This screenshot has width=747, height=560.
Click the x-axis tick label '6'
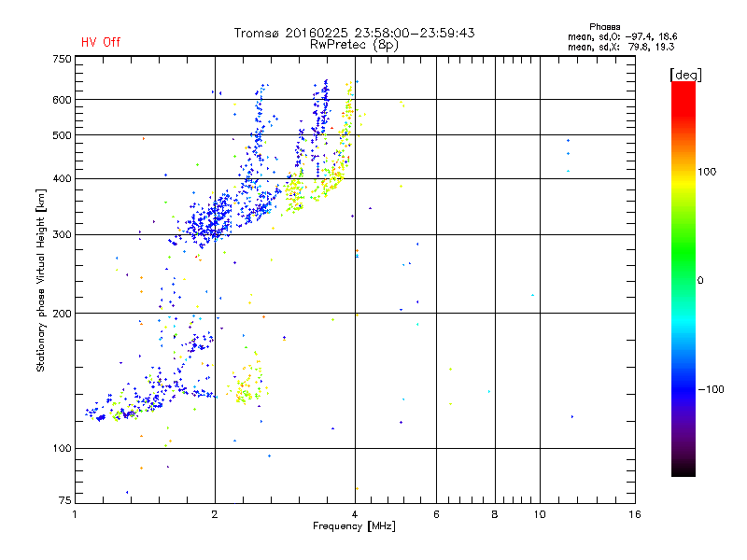436,514
